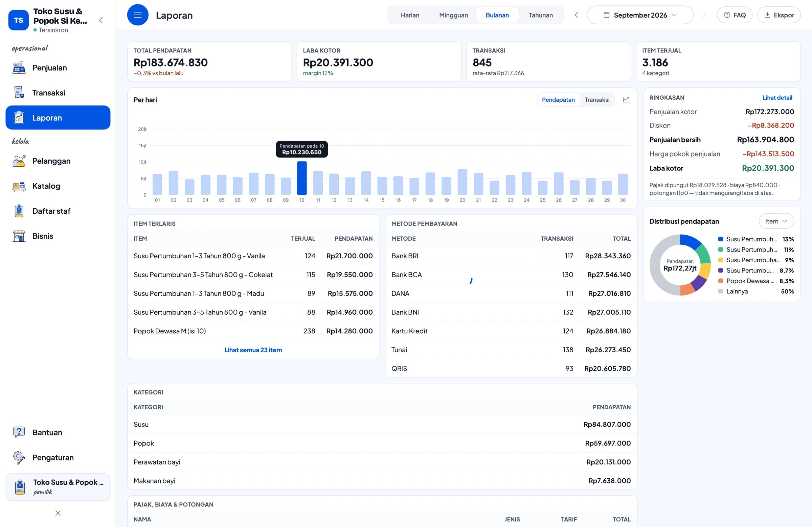Open the Katalog icon in sidebar
The height and width of the screenshot is (527, 812).
point(19,186)
